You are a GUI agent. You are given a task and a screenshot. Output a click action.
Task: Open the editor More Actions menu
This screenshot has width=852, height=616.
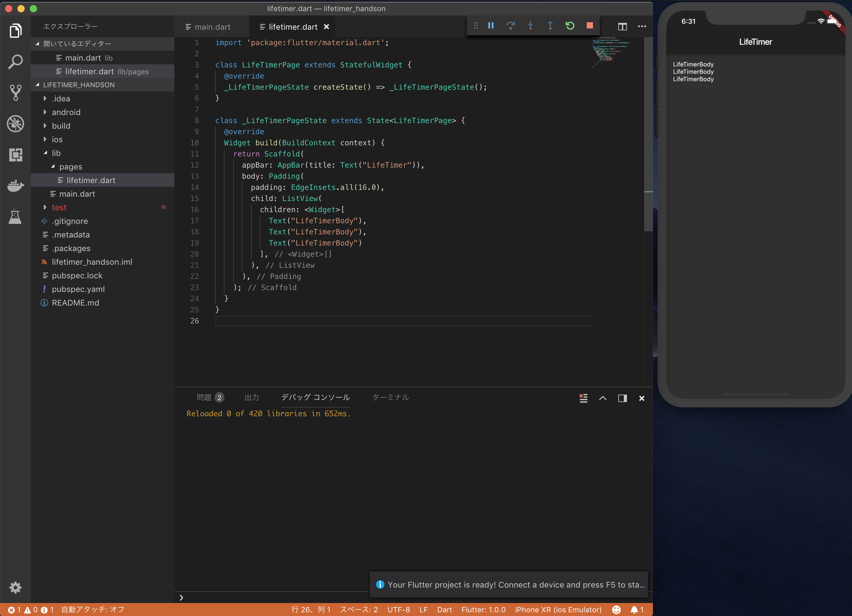coord(642,26)
